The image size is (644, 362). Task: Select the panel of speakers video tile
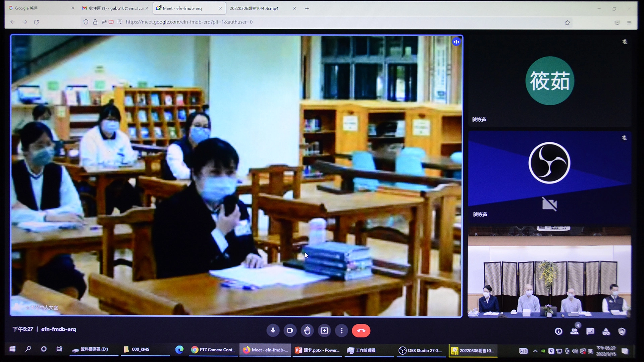549,272
